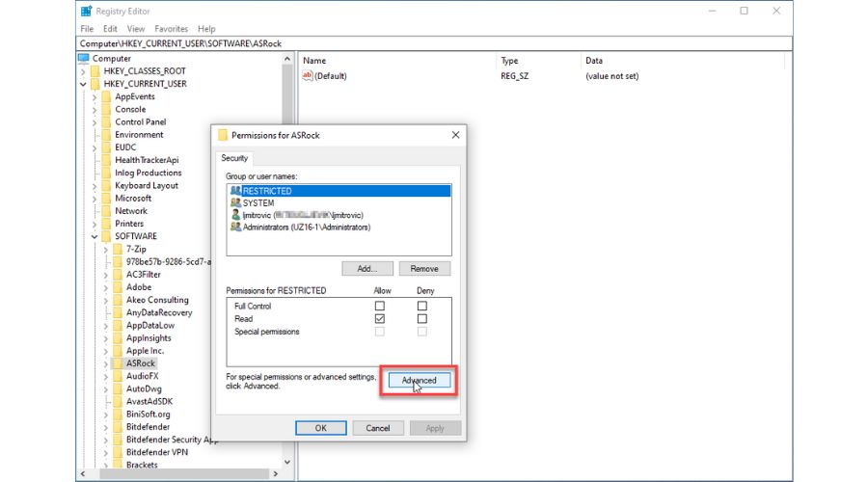Viewport: 868px width, 482px height.
Task: Click the HKEY_CLASSES_ROOT folder icon
Action: click(x=95, y=70)
